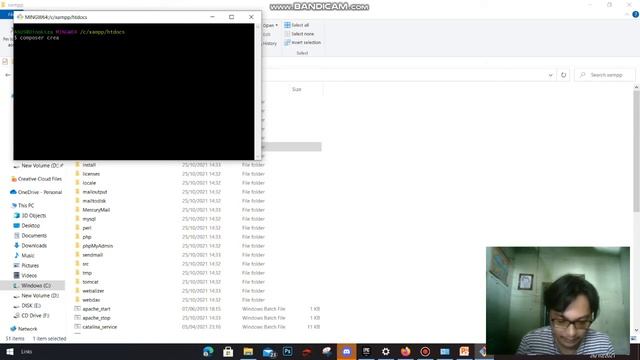The height and width of the screenshot is (360, 640).
Task: Click the Explorer vertical scrollbar
Action: [x=636, y=151]
